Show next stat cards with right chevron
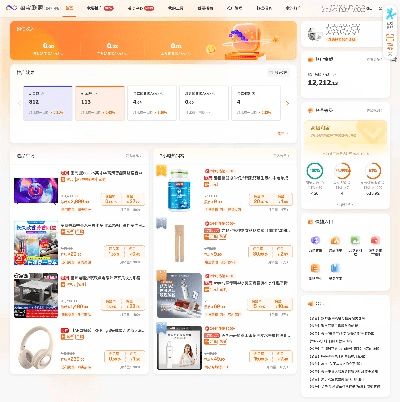 pos(287,103)
